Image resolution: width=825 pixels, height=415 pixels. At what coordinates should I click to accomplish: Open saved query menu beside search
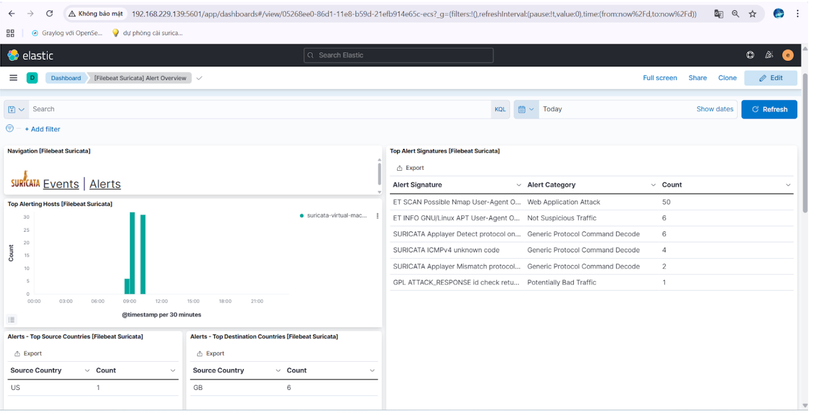coord(16,109)
